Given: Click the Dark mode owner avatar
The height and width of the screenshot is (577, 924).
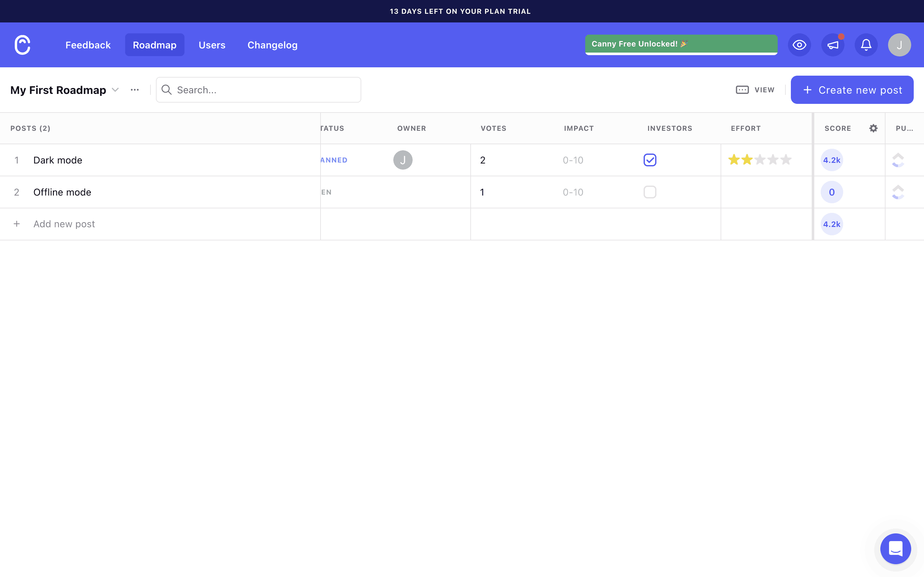Looking at the screenshot, I should [x=403, y=160].
